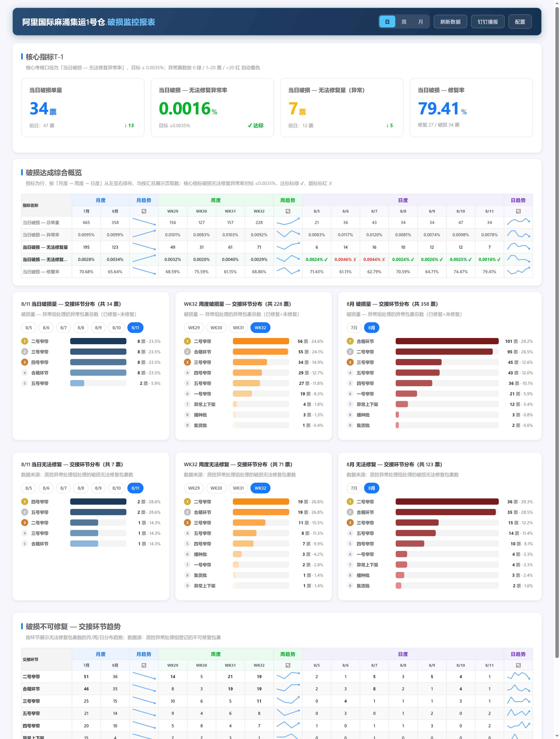Click the green 达标 checkmark indicator
Screen dimensions: 560x739
pyautogui.click(x=256, y=125)
